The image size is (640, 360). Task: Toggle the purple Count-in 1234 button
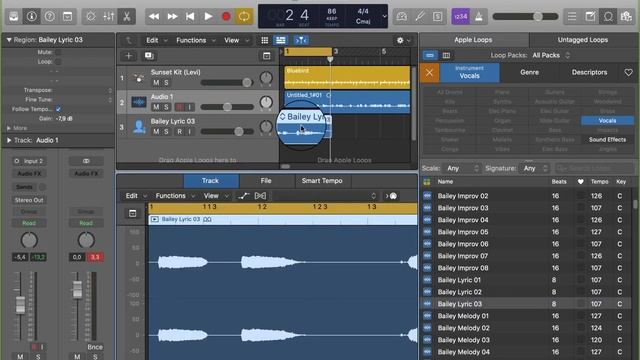460,16
